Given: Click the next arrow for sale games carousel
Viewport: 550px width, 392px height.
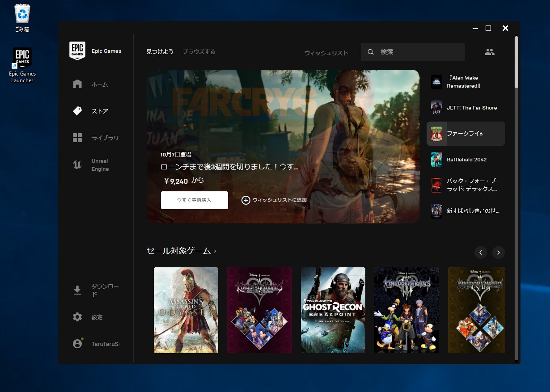Looking at the screenshot, I should [499, 253].
